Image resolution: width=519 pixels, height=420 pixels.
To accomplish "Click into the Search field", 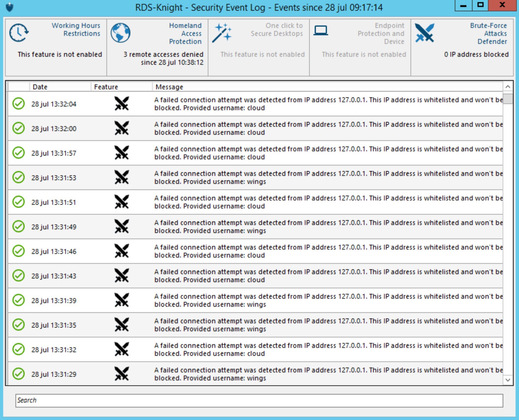I will (x=259, y=401).
